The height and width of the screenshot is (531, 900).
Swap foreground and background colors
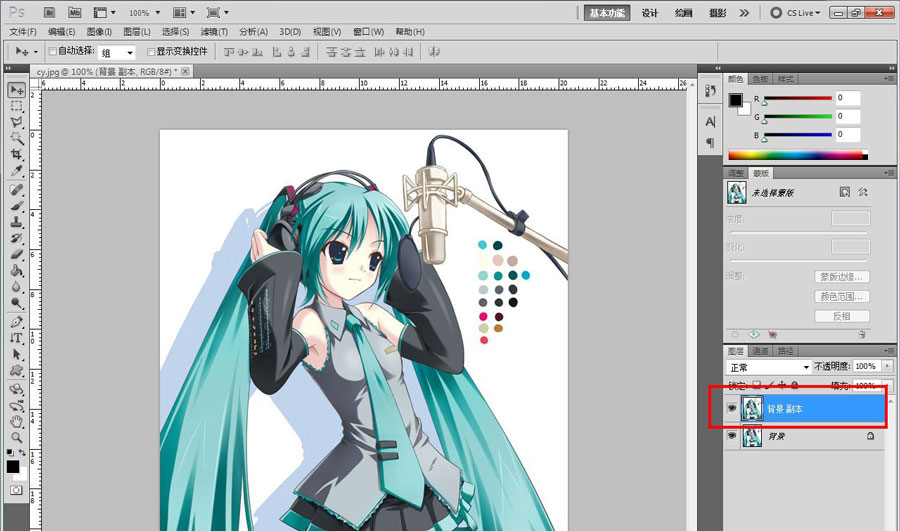click(22, 453)
